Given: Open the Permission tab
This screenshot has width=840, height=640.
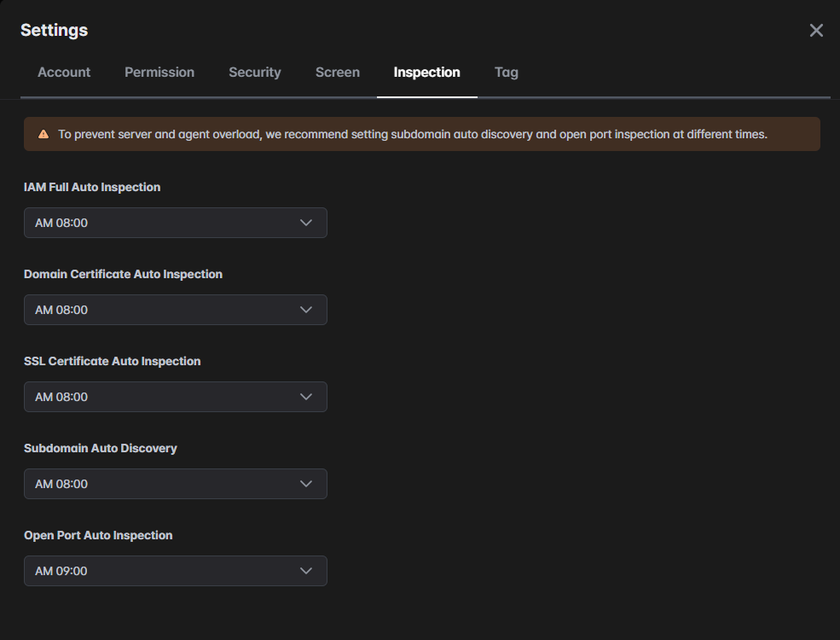Looking at the screenshot, I should (159, 73).
